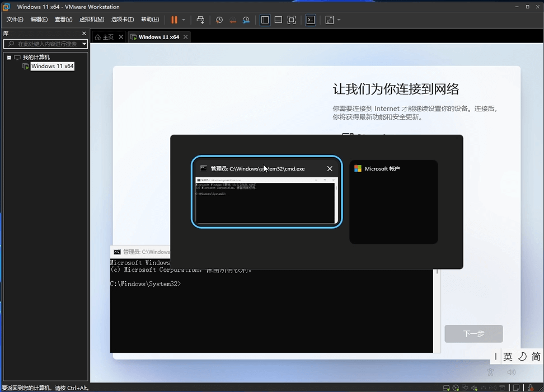Toggle the 英 input language mode
544x392 pixels.
[x=508, y=357]
